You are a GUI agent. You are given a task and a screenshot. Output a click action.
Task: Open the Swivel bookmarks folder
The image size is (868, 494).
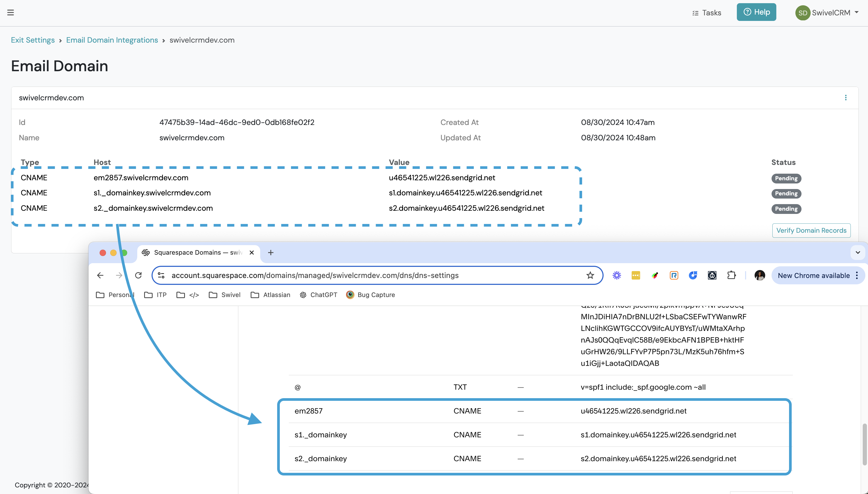225,295
